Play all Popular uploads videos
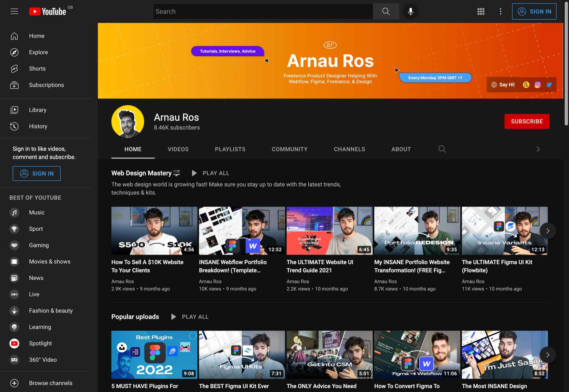 tap(190, 317)
